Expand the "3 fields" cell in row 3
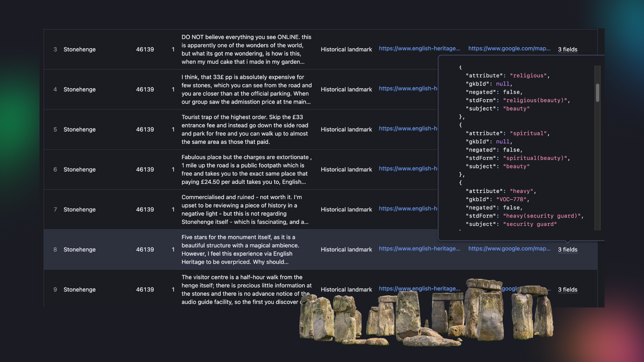The image size is (644, 362). click(568, 49)
